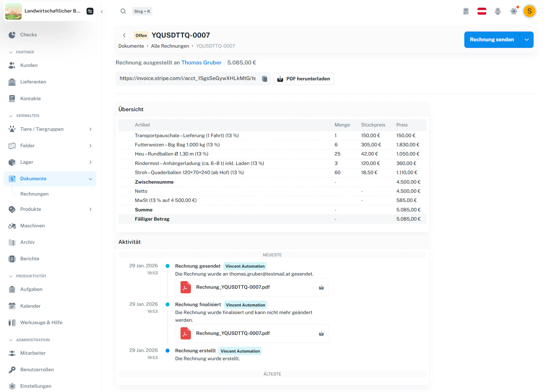
Task: Click the farm logo thumbnail
Action: pyautogui.click(x=13, y=11)
